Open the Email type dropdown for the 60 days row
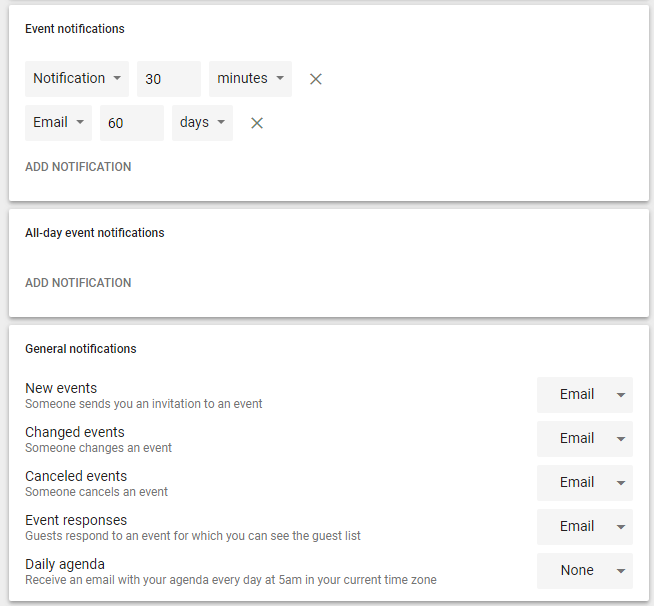654x606 pixels. 58,123
